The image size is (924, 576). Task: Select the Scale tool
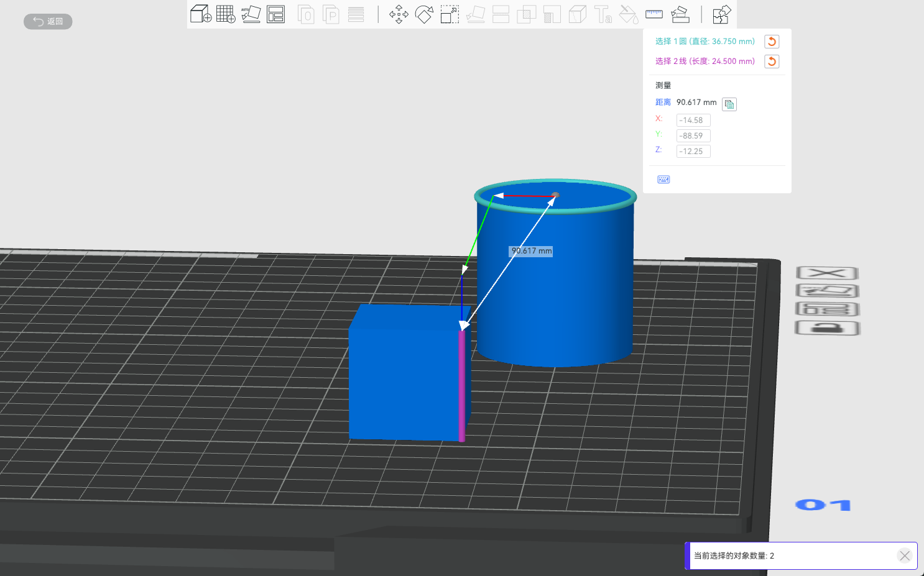[450, 14]
